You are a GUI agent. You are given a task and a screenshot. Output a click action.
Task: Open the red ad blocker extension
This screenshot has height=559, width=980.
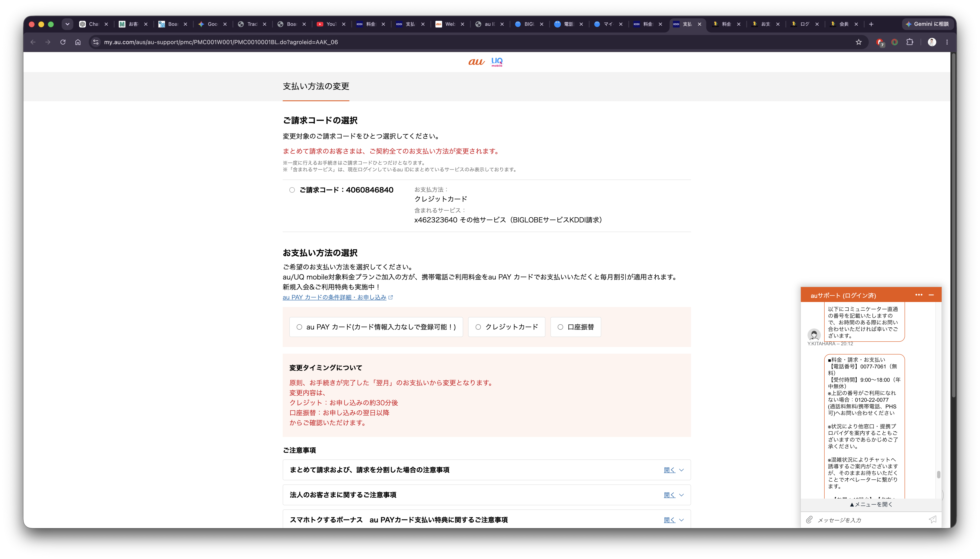point(880,42)
